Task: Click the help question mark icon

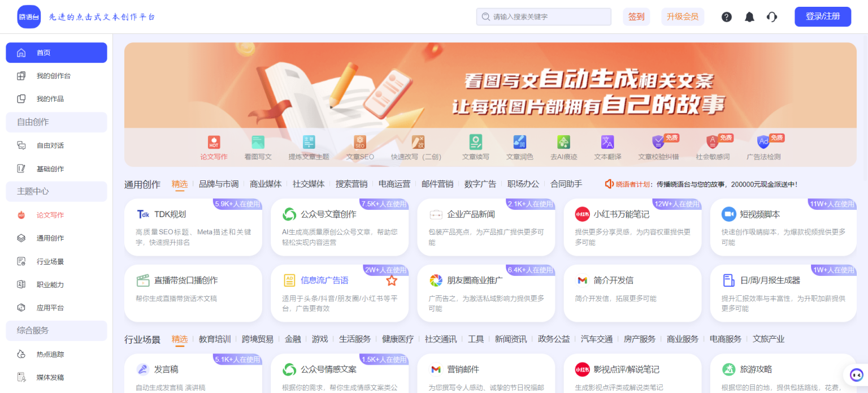Action: coord(727,17)
